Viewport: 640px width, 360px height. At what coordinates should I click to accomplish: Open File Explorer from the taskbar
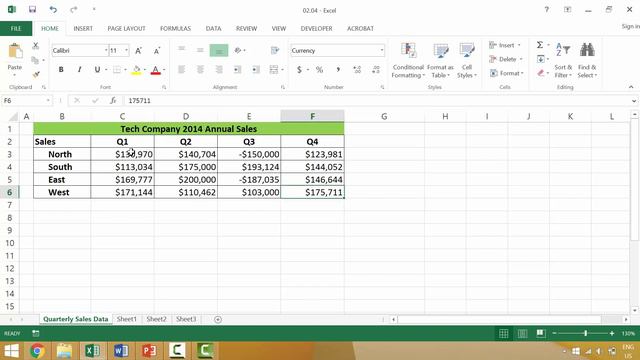coord(64,351)
